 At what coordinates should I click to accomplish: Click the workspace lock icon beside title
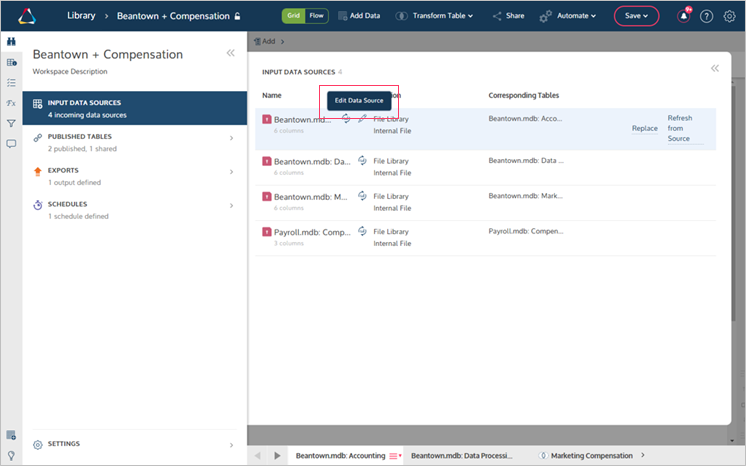pyautogui.click(x=237, y=16)
